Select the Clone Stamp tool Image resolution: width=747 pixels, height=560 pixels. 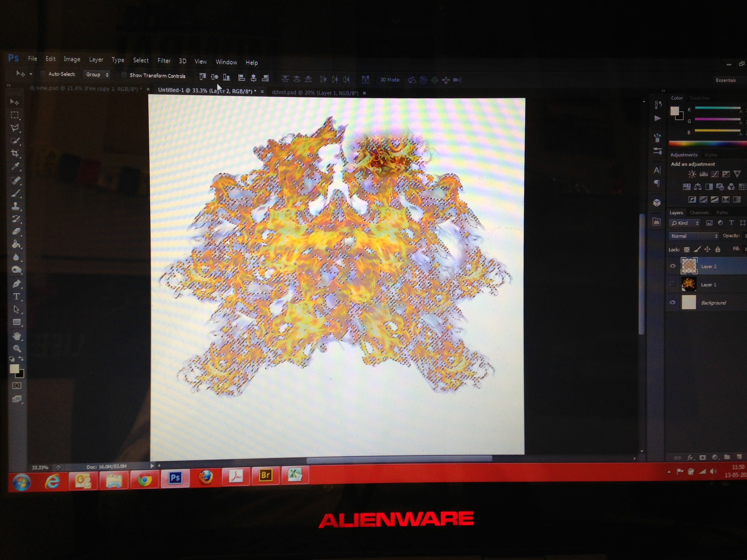point(16,206)
